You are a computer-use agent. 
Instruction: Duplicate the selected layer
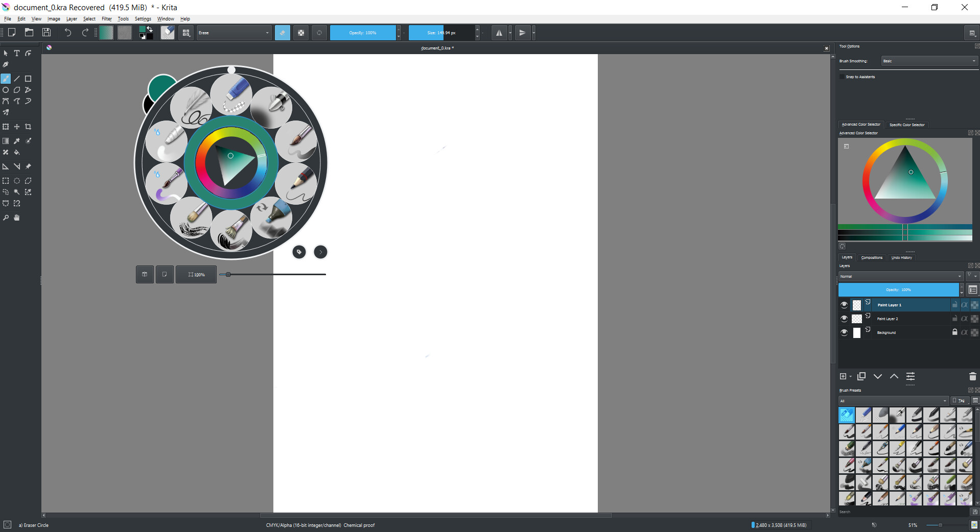(861, 376)
